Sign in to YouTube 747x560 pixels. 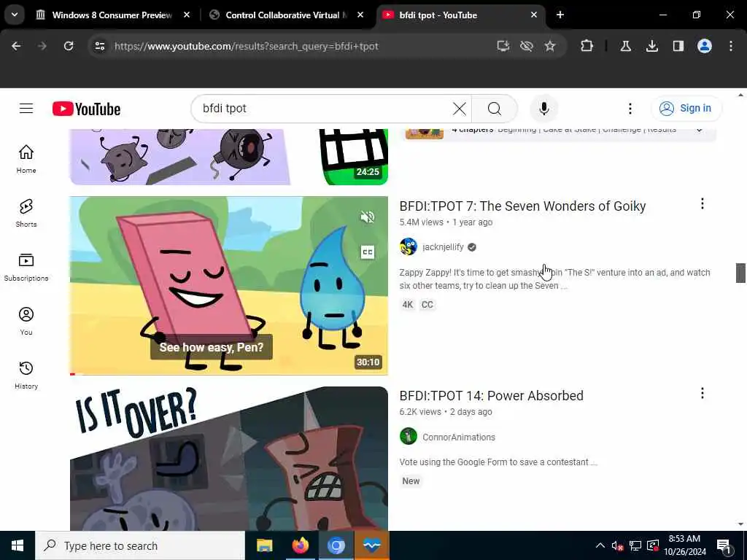tap(686, 109)
